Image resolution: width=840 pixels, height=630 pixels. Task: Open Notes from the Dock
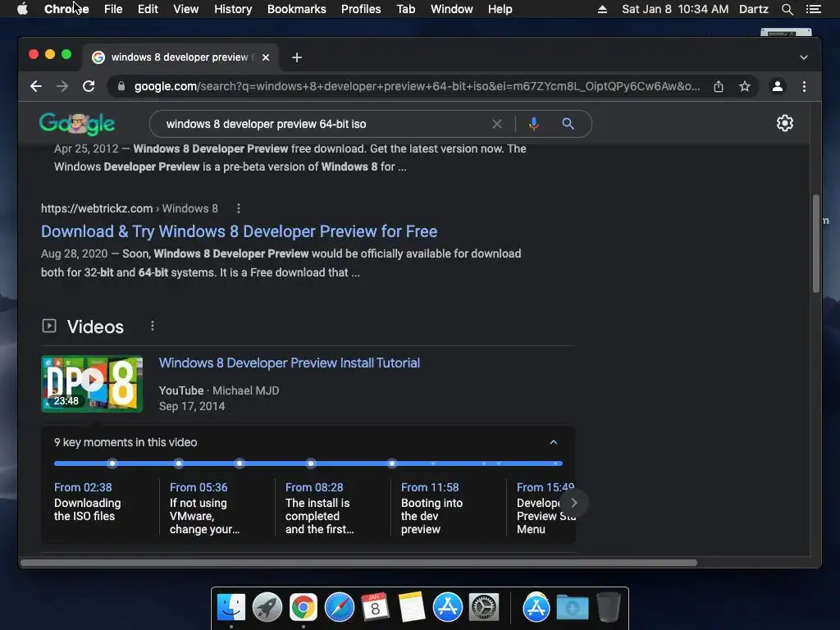click(412, 608)
